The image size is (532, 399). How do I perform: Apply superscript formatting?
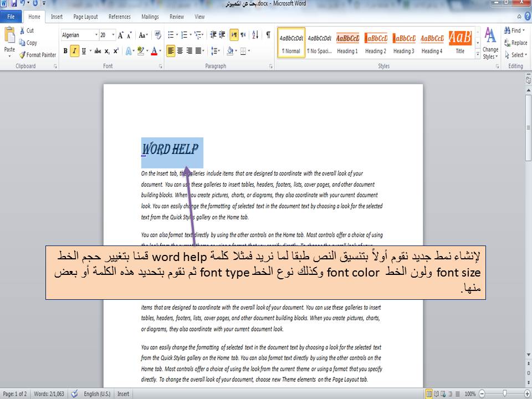(116, 51)
